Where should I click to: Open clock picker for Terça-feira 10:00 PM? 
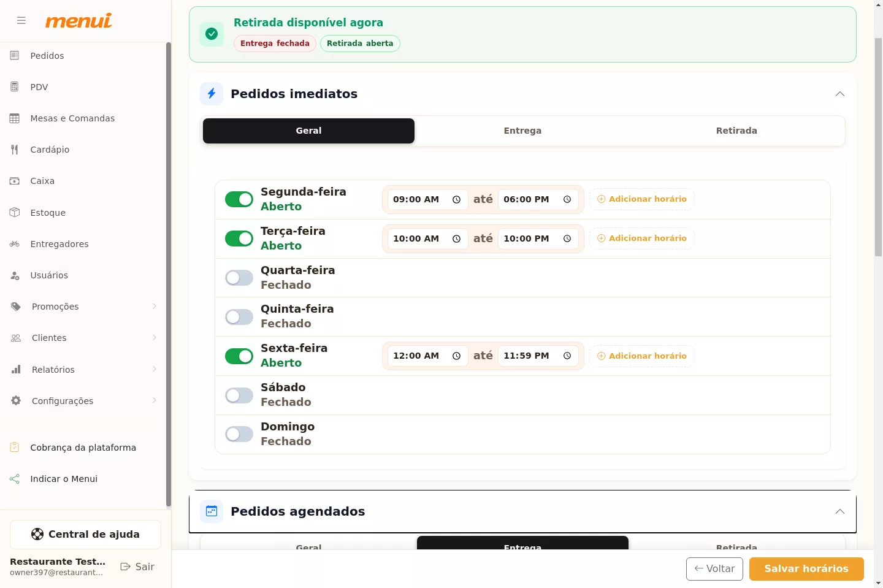(x=567, y=239)
